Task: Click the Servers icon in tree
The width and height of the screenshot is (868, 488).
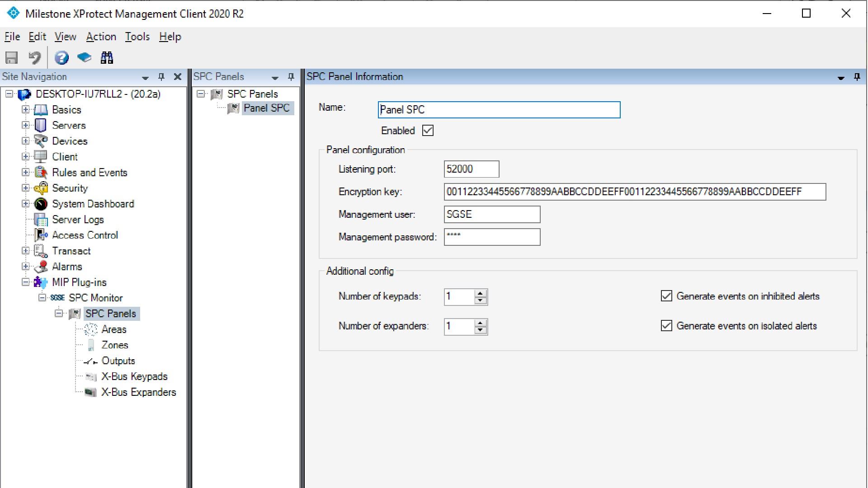Action: (x=41, y=125)
